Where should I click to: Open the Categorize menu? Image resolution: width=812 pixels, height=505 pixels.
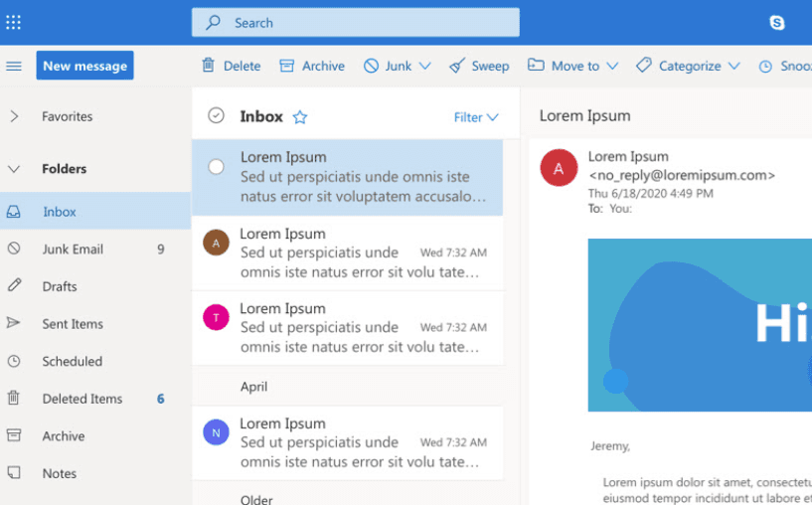[689, 66]
